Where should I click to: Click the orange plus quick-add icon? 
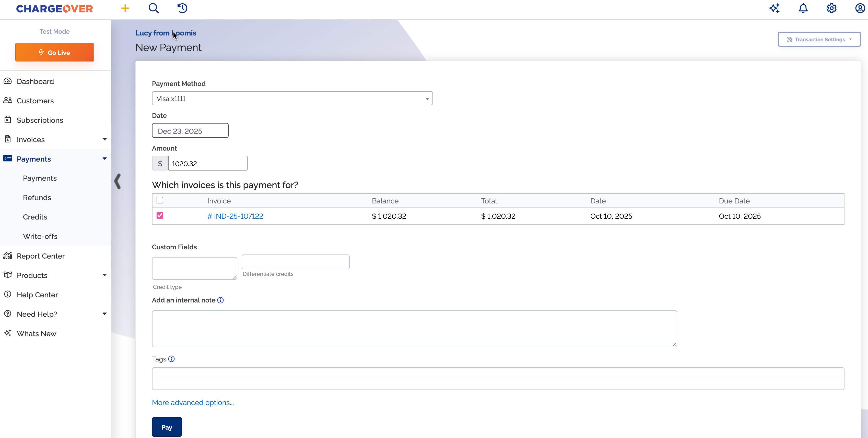(125, 8)
